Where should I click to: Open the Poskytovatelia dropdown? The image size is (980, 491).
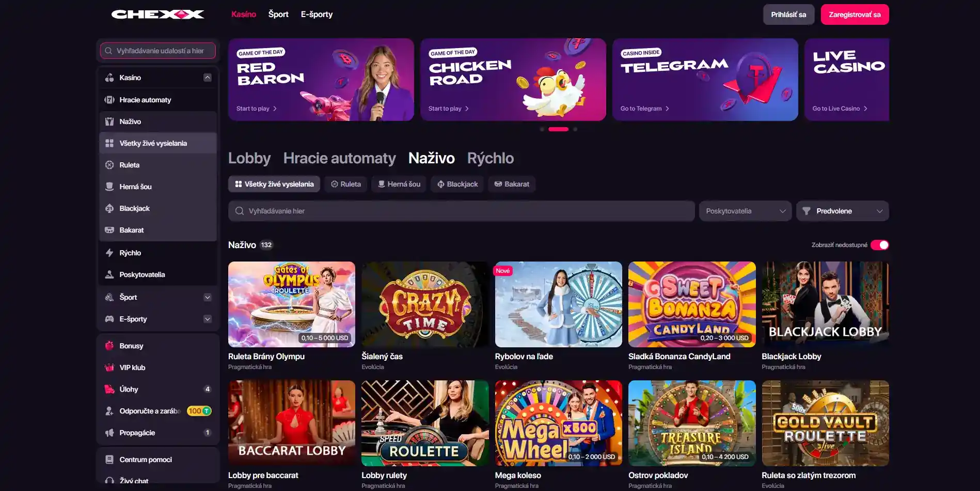tap(745, 211)
